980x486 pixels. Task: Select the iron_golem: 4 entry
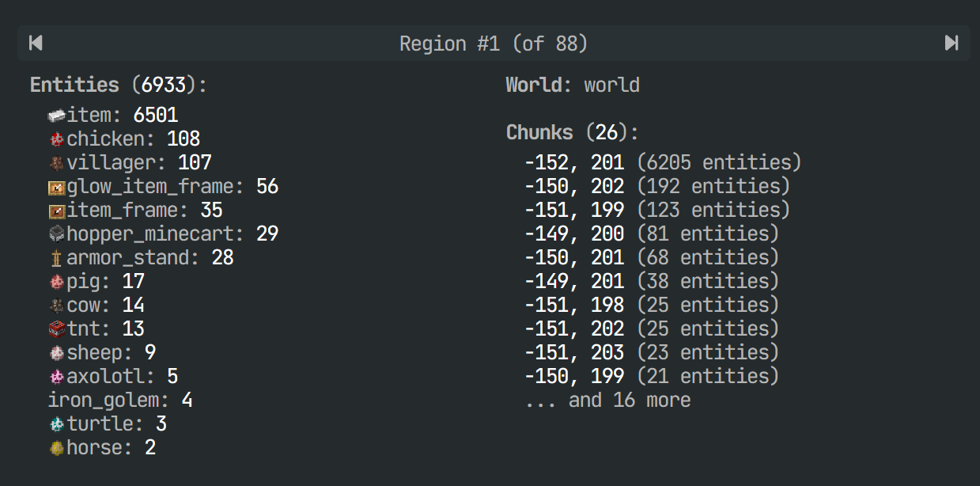click(x=120, y=401)
